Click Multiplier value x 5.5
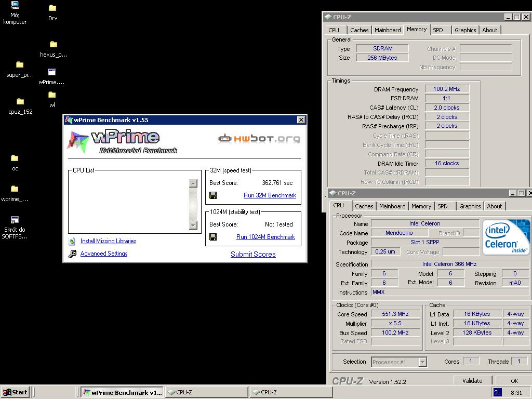Viewport: 532px width, 399px height. (395, 323)
